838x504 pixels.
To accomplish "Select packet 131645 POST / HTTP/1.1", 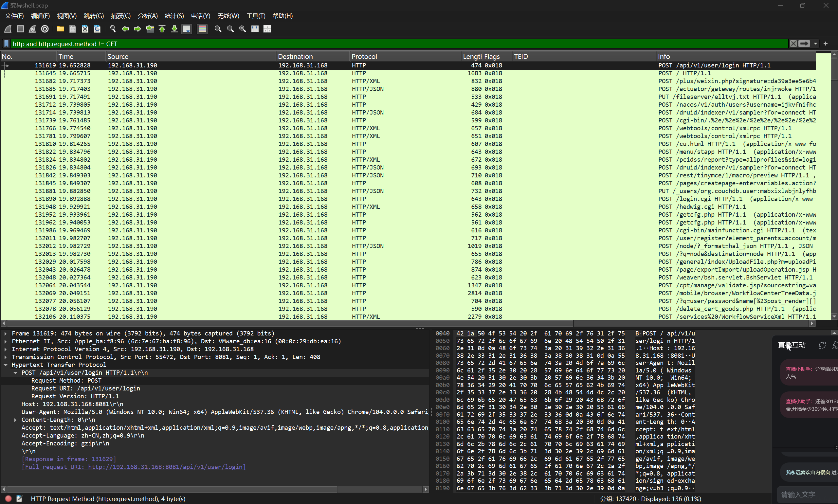I will point(408,73).
